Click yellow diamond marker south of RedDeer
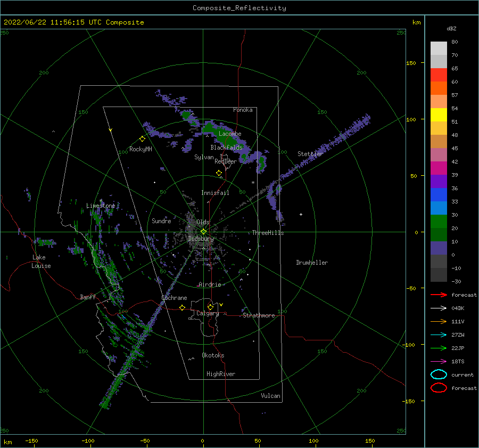This screenshot has height=448, width=479. click(219, 173)
